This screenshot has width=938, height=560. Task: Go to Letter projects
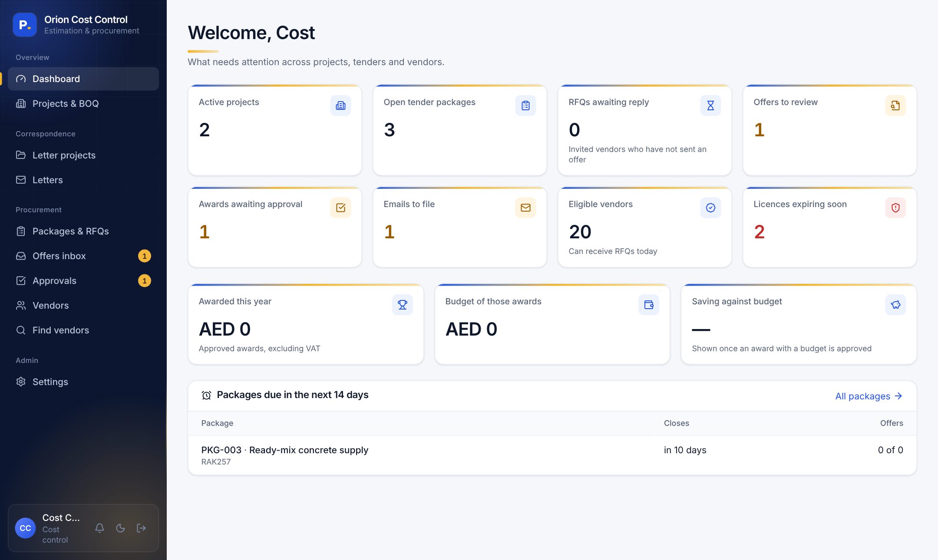tap(83, 155)
